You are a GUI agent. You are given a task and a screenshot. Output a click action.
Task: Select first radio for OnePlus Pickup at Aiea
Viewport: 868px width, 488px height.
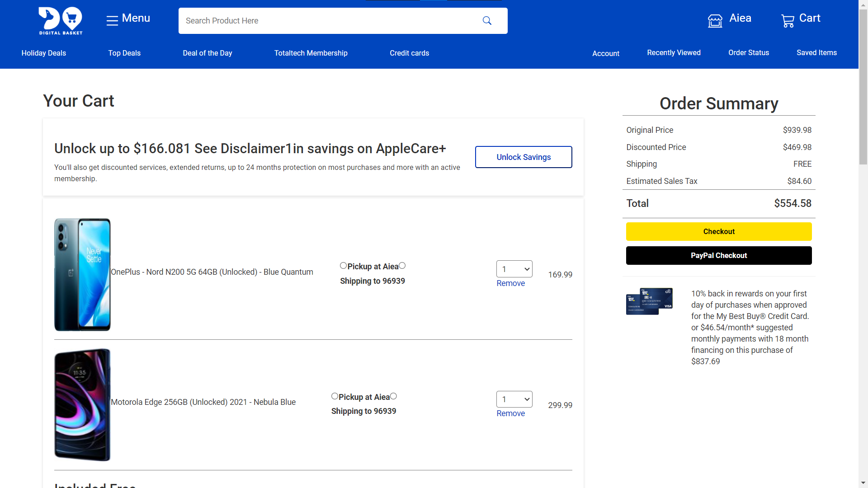pyautogui.click(x=344, y=266)
